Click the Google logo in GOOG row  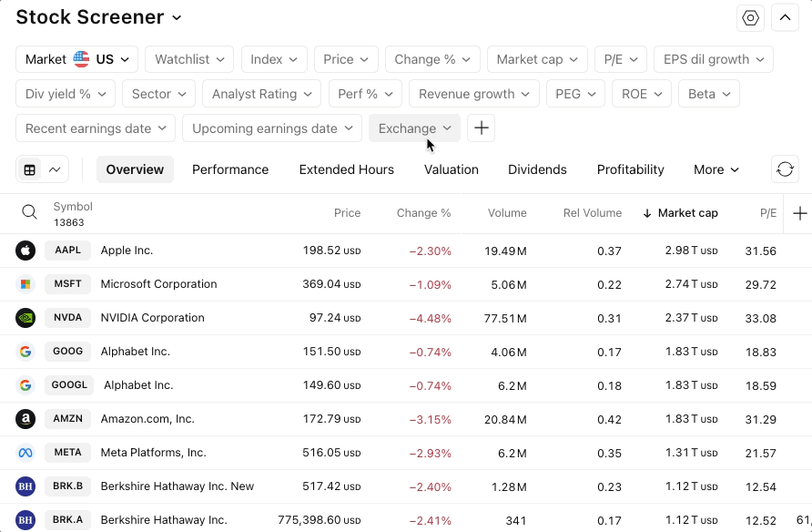[25, 352]
